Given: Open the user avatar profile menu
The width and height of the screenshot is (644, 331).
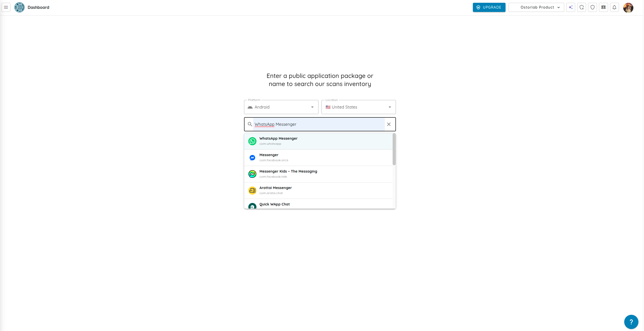Looking at the screenshot, I should (628, 8).
